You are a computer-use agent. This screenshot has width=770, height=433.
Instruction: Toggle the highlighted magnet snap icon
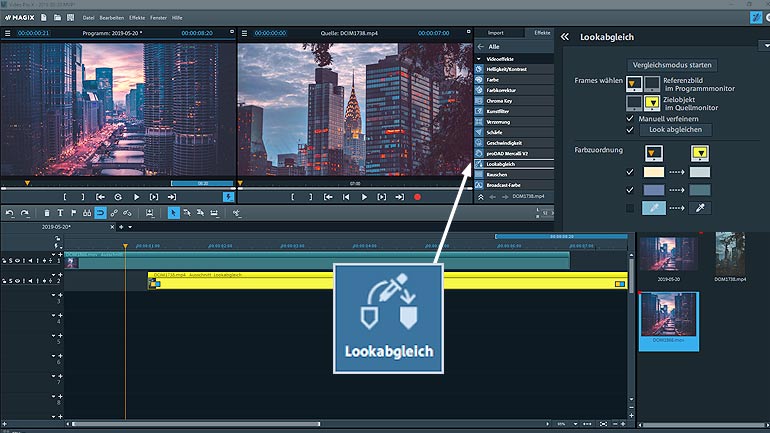tap(100, 213)
